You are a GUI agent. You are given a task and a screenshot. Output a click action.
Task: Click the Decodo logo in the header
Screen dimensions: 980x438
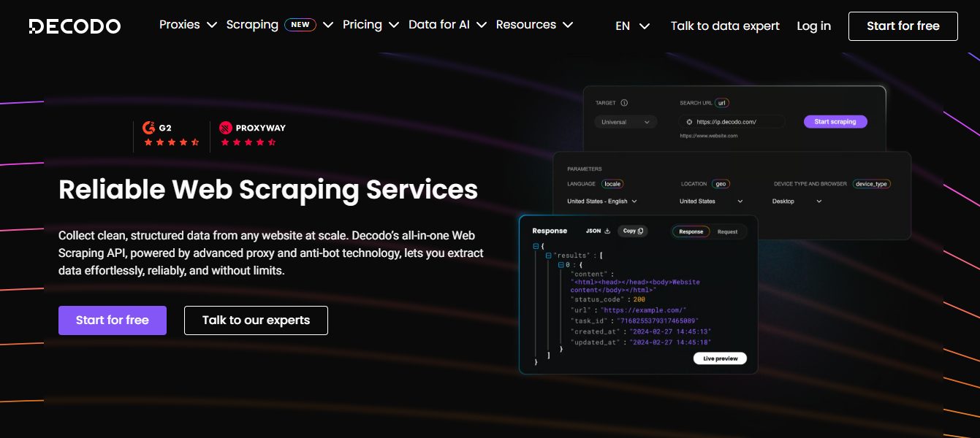[75, 26]
